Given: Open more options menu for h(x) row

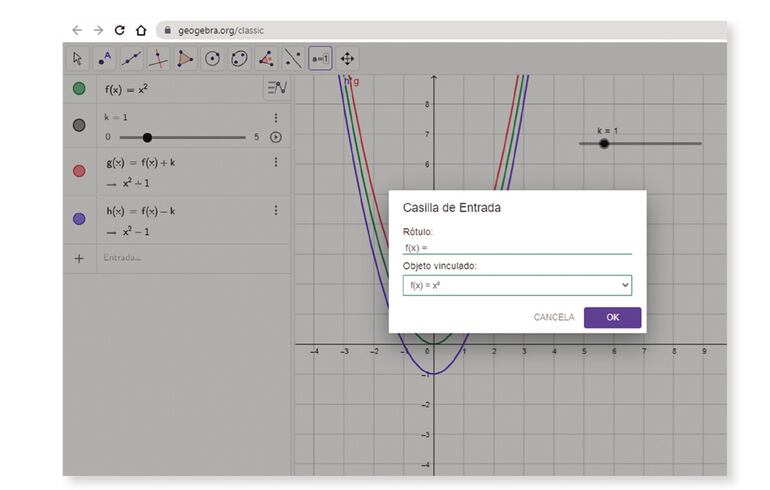Looking at the screenshot, I should (x=276, y=210).
